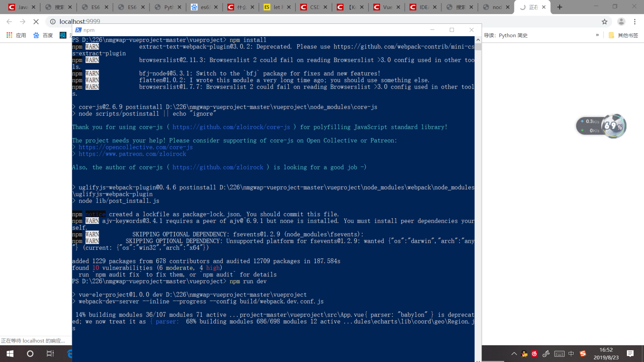Click the Chrome profile avatar icon

click(621, 22)
